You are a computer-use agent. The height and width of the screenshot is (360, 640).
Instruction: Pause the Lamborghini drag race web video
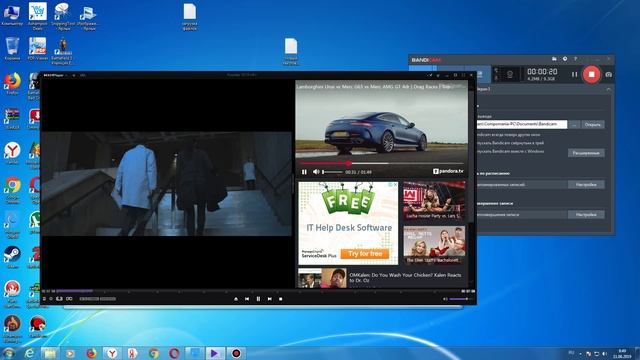pos(304,172)
